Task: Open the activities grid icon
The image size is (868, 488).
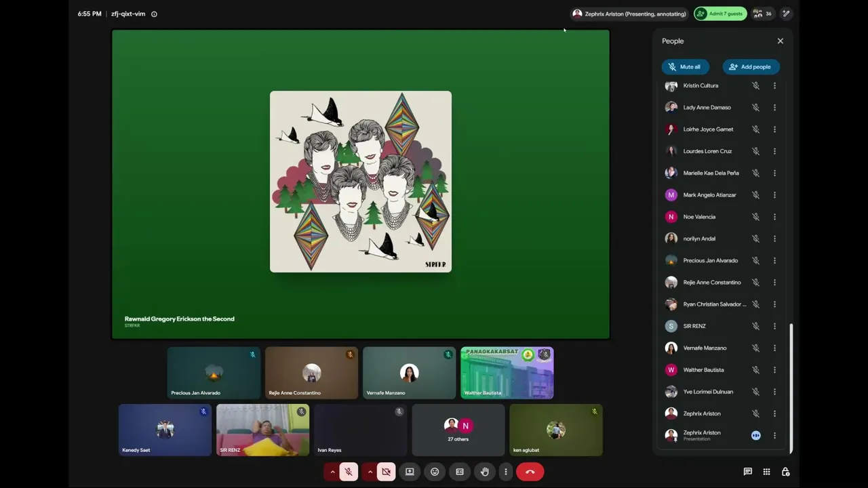Action: point(766,472)
